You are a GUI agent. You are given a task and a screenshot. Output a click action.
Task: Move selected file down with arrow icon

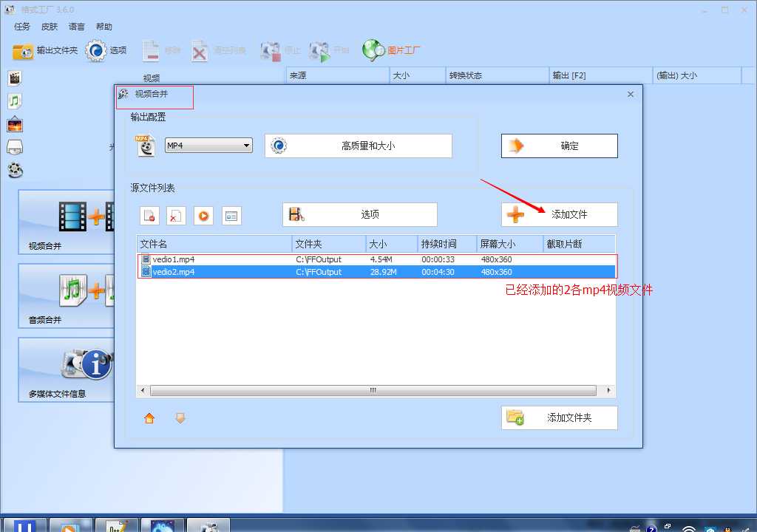(180, 418)
